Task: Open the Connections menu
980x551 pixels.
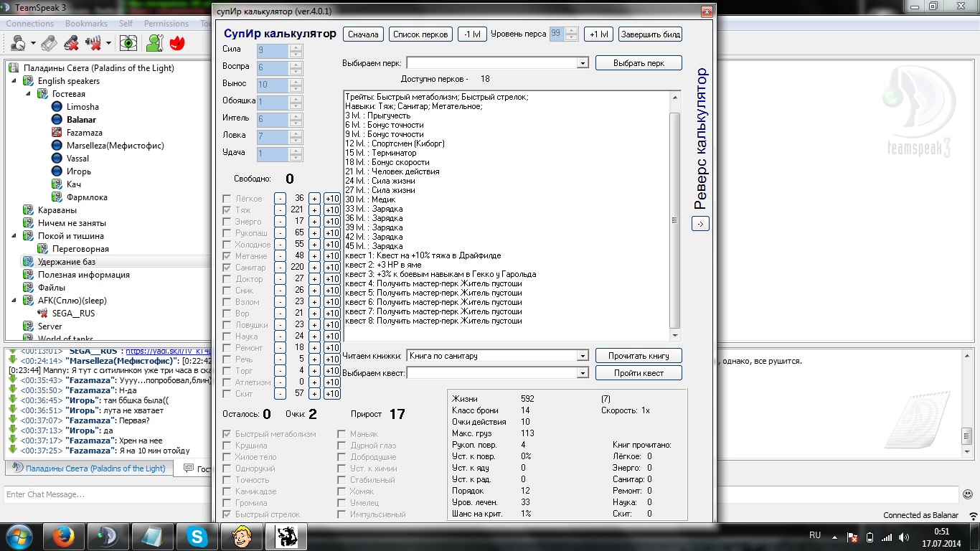Action: (x=30, y=24)
